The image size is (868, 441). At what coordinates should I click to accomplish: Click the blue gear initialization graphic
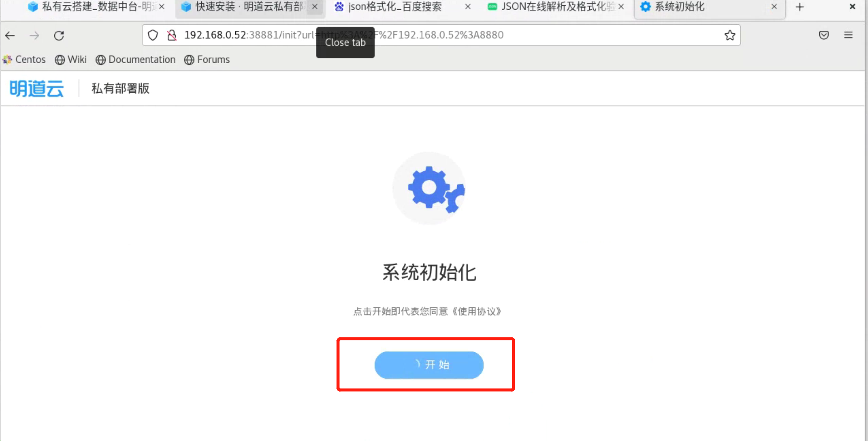pos(429,188)
